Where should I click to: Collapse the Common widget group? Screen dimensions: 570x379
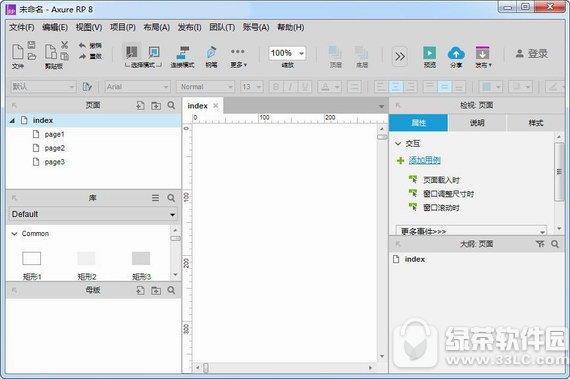pyautogui.click(x=14, y=234)
